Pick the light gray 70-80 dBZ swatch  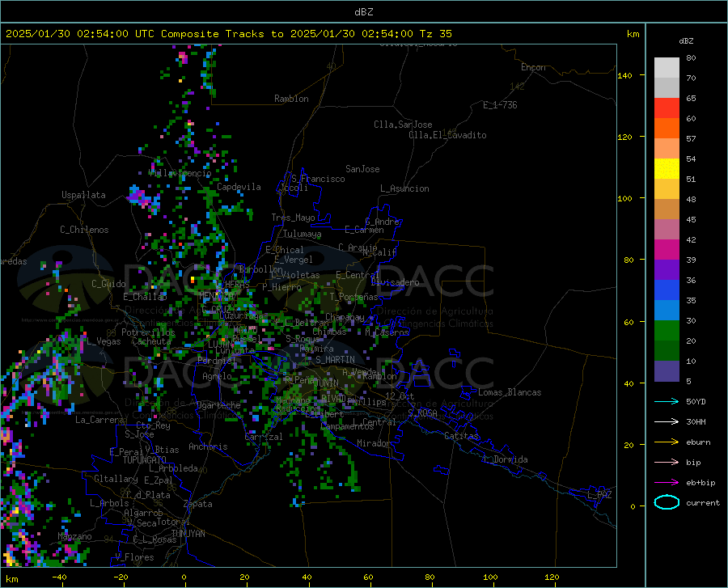pyautogui.click(x=667, y=68)
